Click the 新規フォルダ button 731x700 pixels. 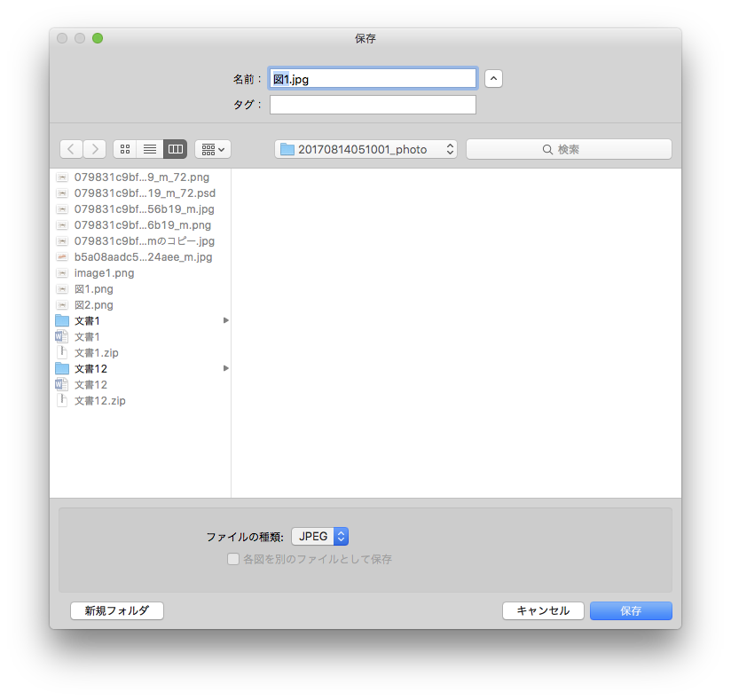tap(117, 610)
